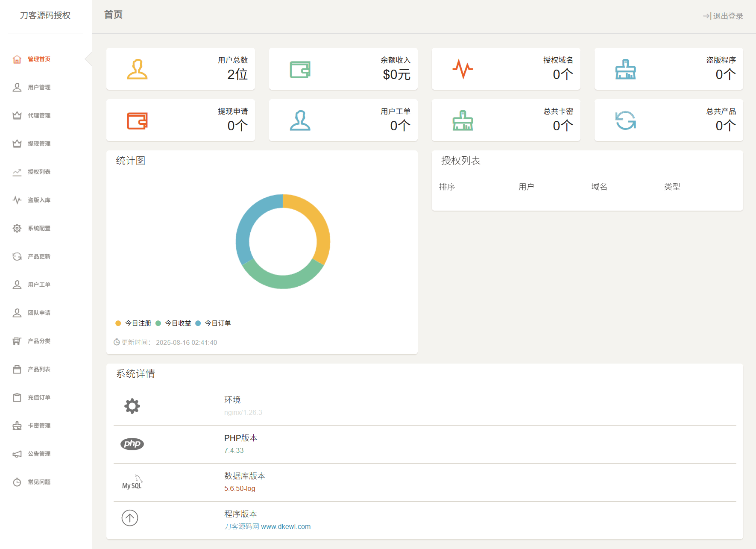
Task: Select the 系统配置 gear icon
Action: (x=17, y=228)
